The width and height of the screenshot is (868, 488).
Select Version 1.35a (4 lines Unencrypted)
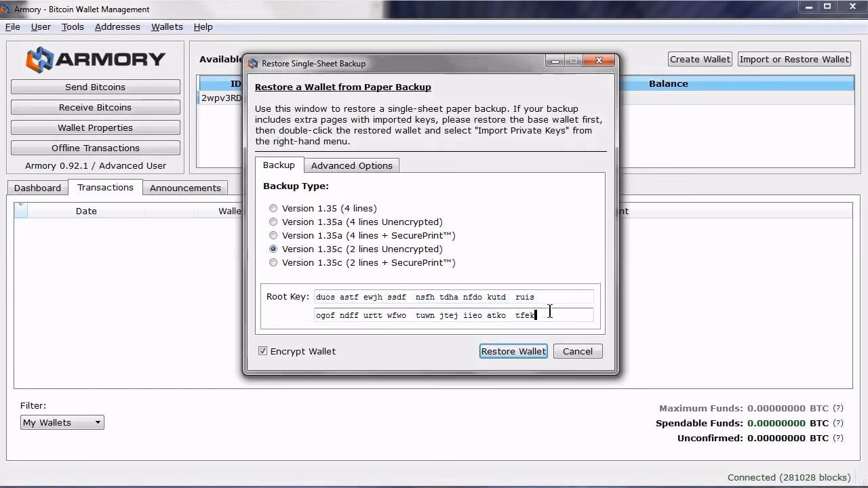273,222
